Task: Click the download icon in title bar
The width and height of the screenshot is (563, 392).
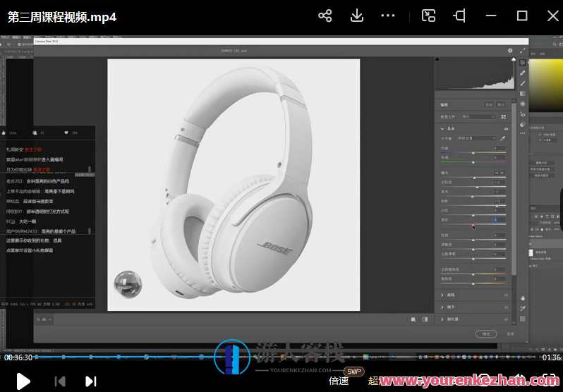Action: tap(357, 16)
